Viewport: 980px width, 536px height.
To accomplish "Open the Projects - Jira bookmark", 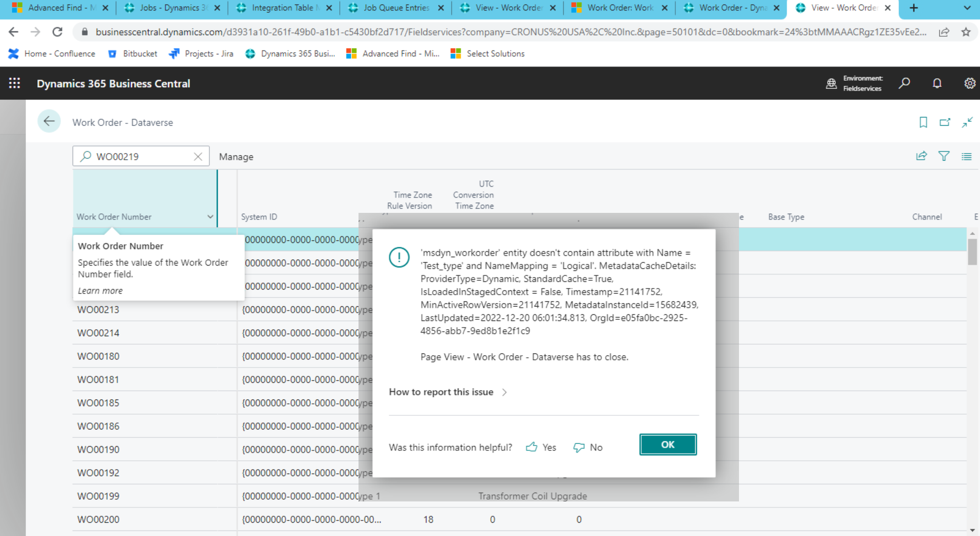I will pyautogui.click(x=201, y=53).
